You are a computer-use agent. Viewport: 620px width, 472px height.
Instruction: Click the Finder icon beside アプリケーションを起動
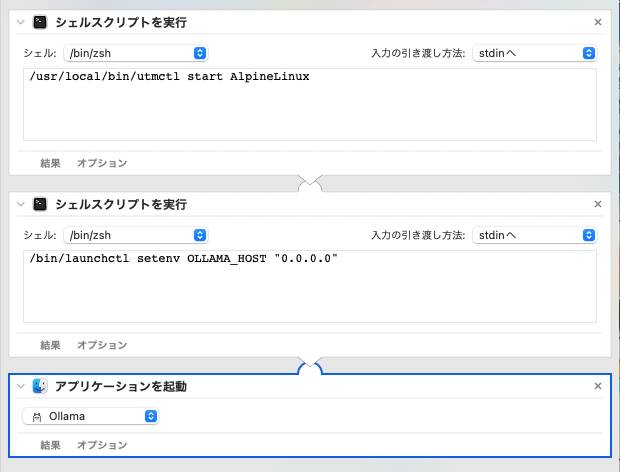click(39, 386)
